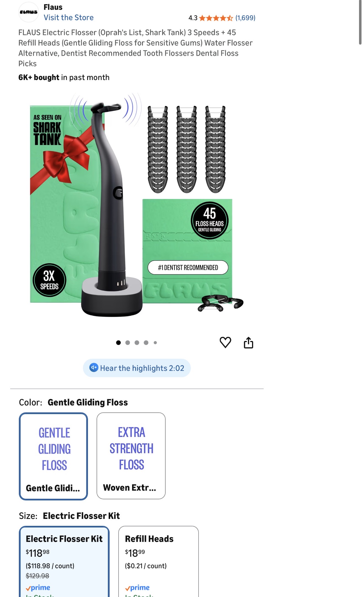Click the page scrollbar thumb
The image size is (364, 597).
(360, 22)
